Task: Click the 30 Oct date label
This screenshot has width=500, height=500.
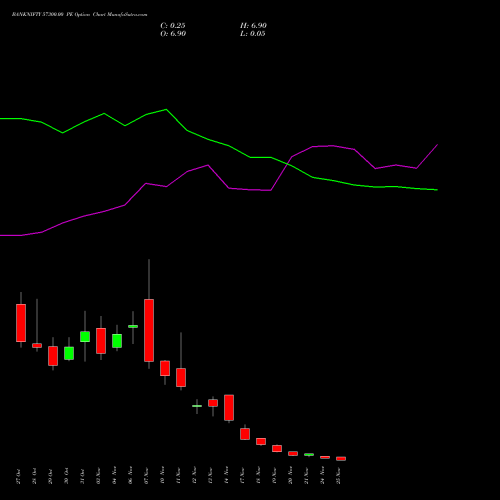Action: coord(66,476)
